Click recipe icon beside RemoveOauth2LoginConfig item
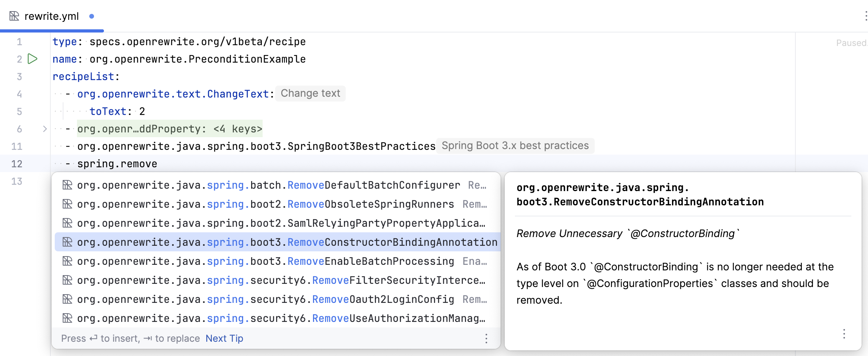 [x=67, y=299]
